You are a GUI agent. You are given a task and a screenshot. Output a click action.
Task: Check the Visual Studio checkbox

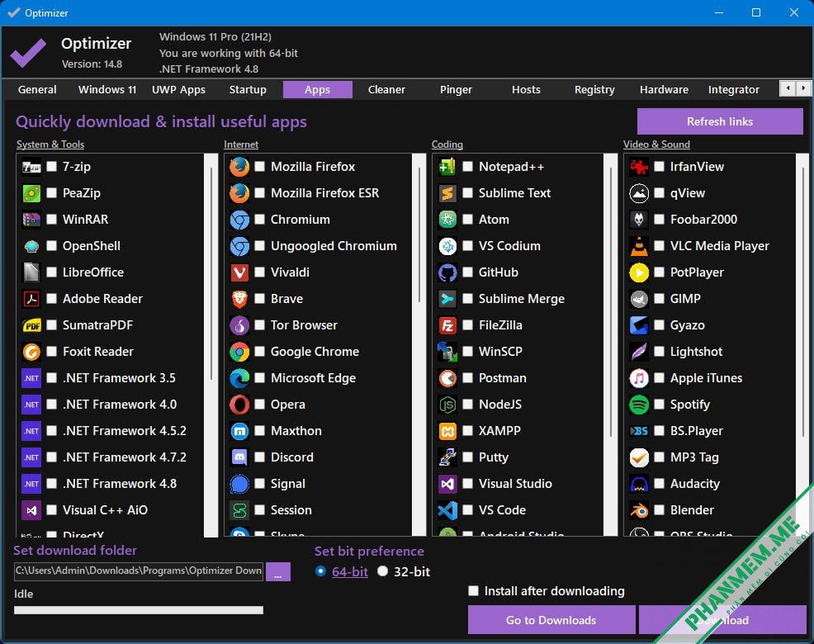click(x=468, y=484)
